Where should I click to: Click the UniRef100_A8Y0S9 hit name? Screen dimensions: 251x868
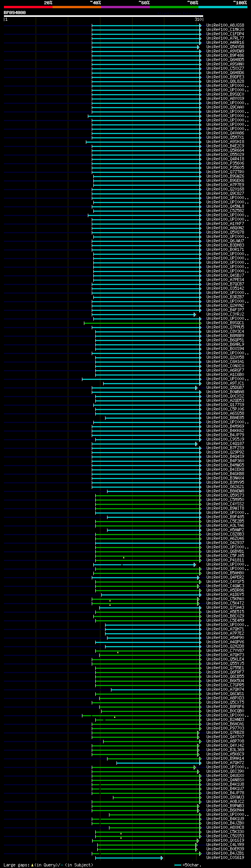(225, 98)
